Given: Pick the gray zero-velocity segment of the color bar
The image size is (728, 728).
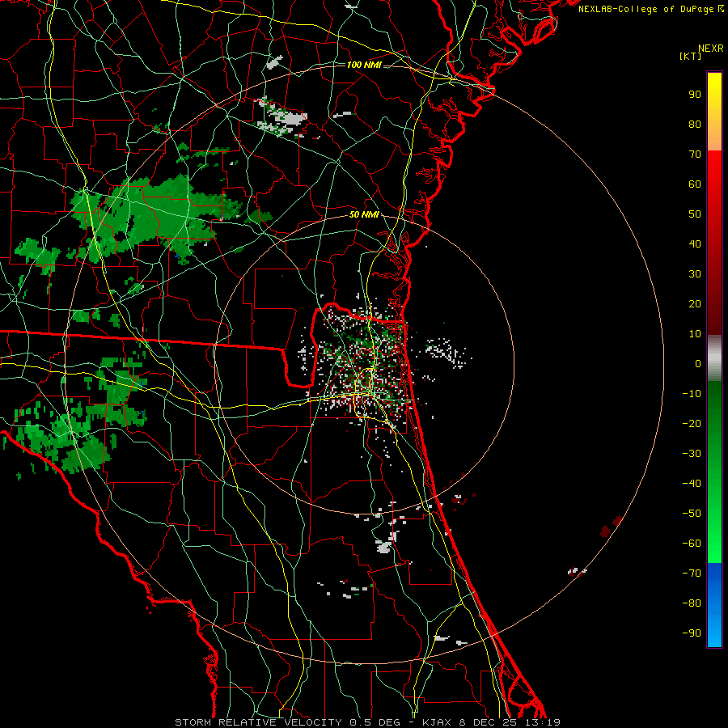Looking at the screenshot, I should tap(714, 358).
